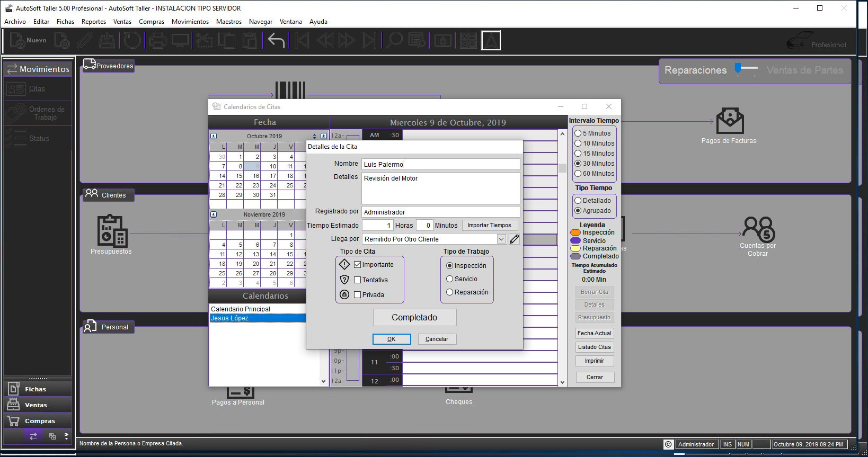
Task: Click the Nombre input field
Action: tap(441, 164)
